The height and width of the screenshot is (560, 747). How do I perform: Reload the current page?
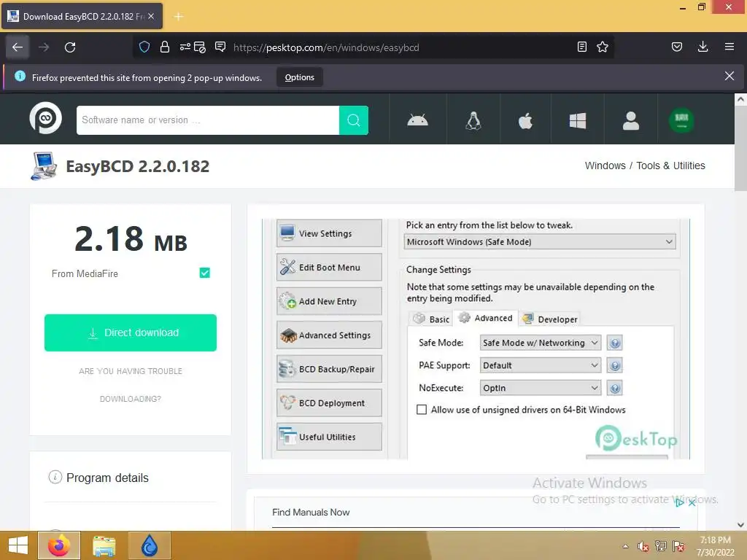70,47
